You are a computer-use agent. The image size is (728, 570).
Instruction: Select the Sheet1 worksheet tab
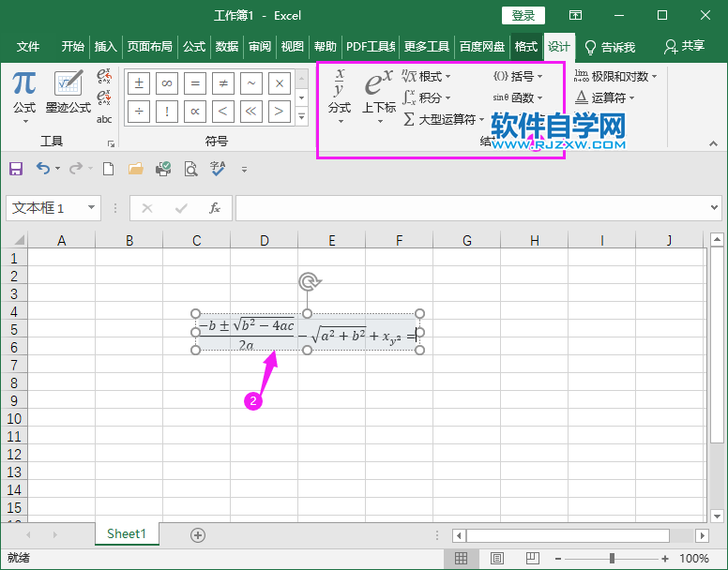pyautogui.click(x=127, y=533)
